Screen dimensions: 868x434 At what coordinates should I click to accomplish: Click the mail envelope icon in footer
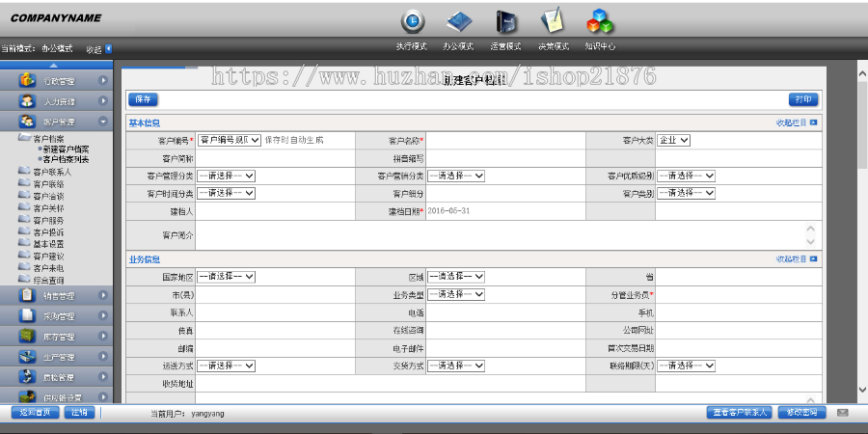tap(842, 413)
